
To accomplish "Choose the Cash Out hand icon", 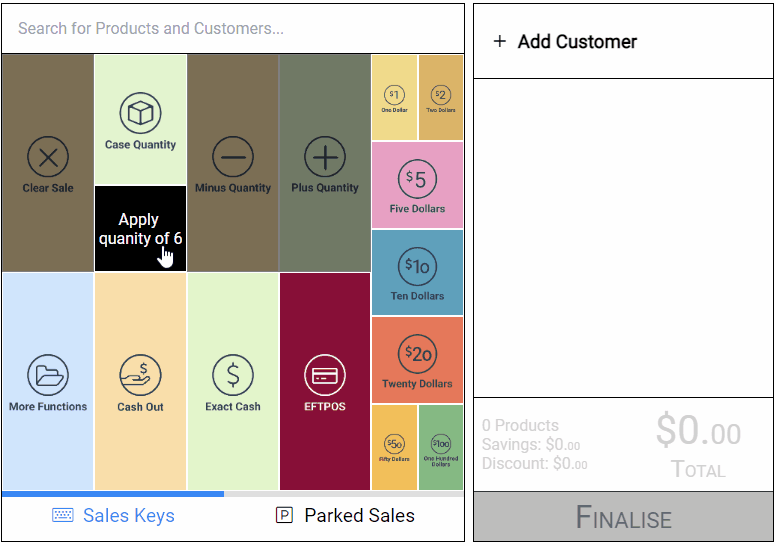I will [141, 375].
